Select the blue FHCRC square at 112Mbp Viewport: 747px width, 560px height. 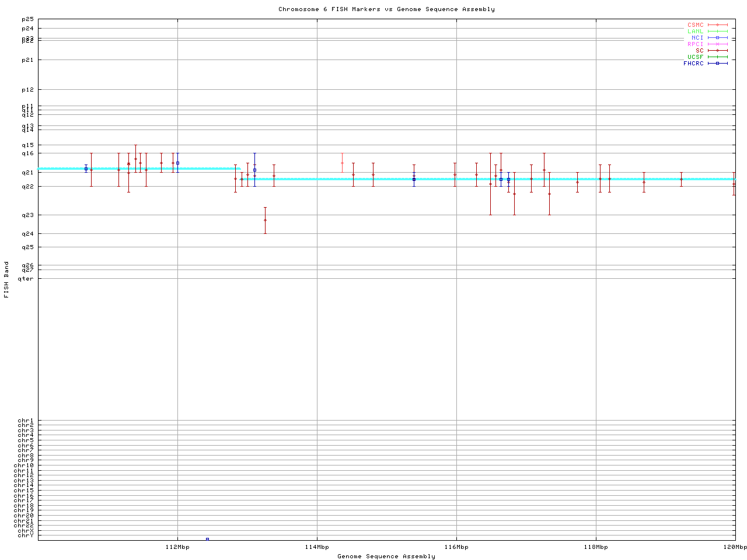tap(177, 163)
